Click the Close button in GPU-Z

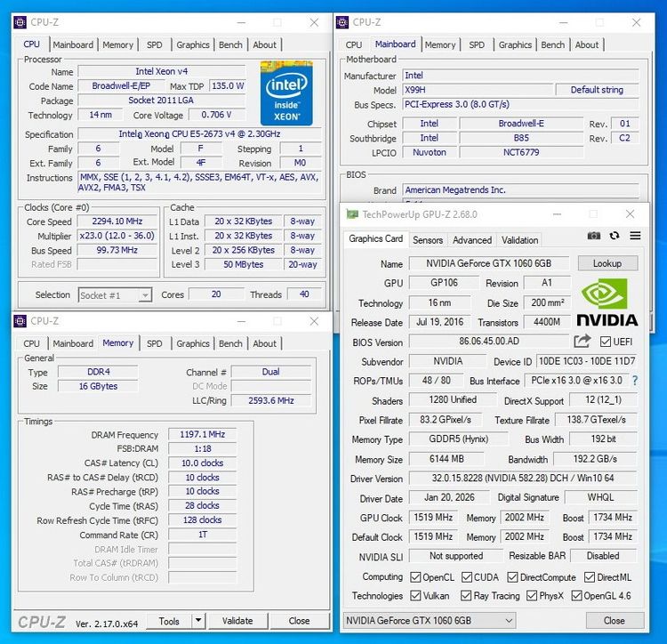click(x=615, y=621)
